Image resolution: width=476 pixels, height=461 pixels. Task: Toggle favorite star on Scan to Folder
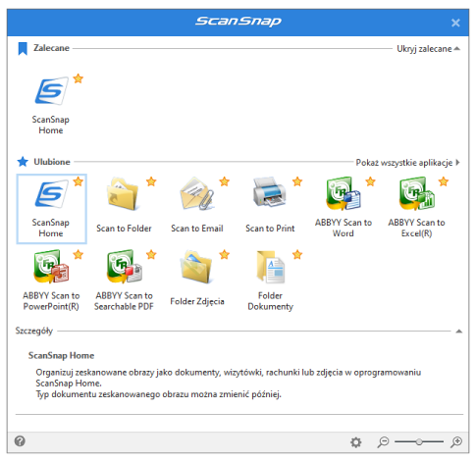click(x=151, y=181)
